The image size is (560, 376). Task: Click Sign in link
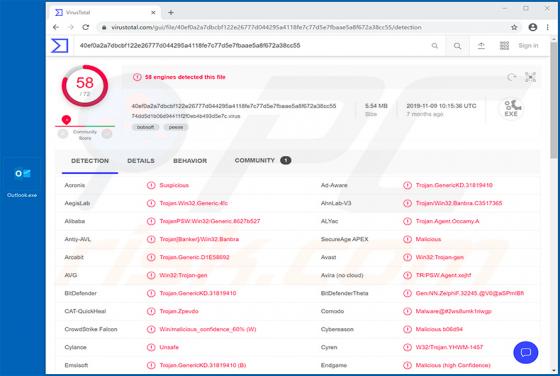(528, 46)
